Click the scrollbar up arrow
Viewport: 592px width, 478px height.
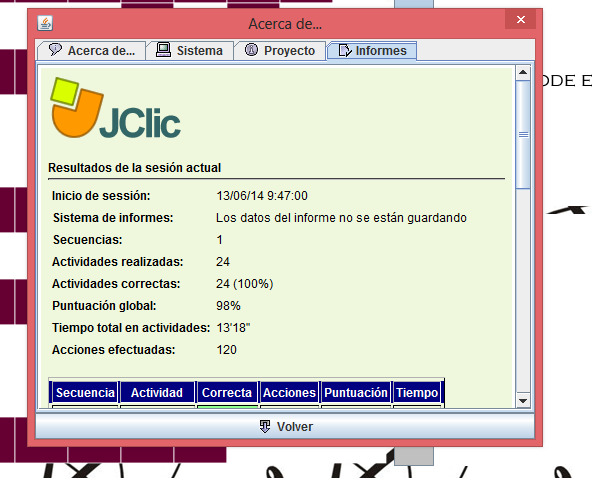523,72
